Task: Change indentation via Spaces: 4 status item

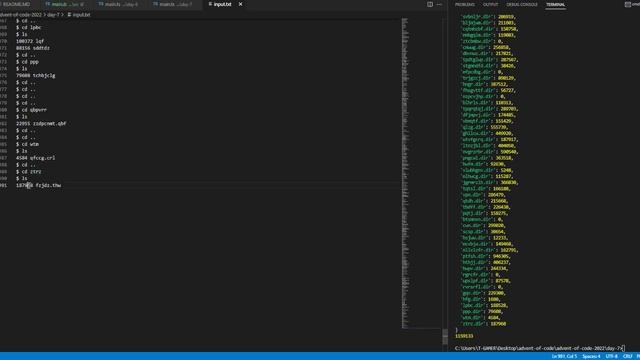Action: click(591, 356)
